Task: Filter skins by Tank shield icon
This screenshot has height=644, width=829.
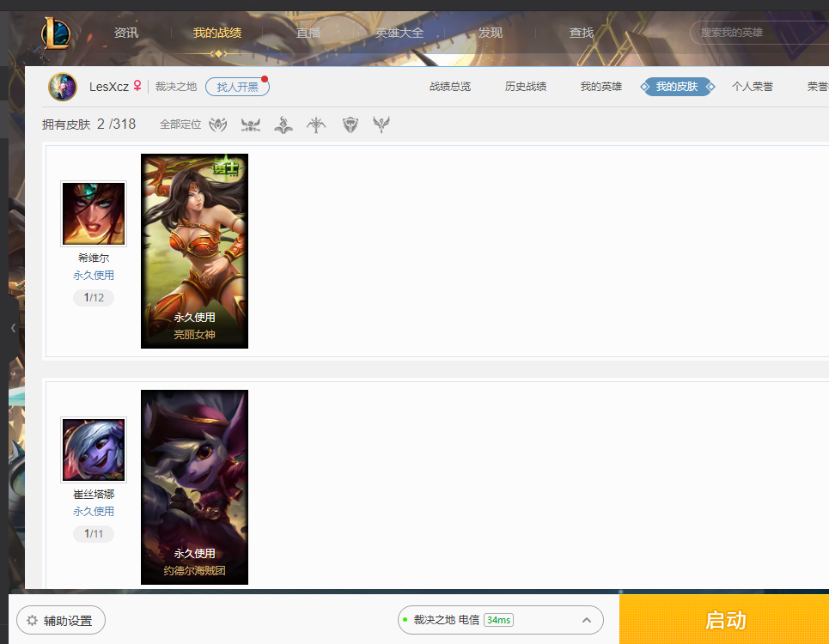Action: pyautogui.click(x=350, y=125)
